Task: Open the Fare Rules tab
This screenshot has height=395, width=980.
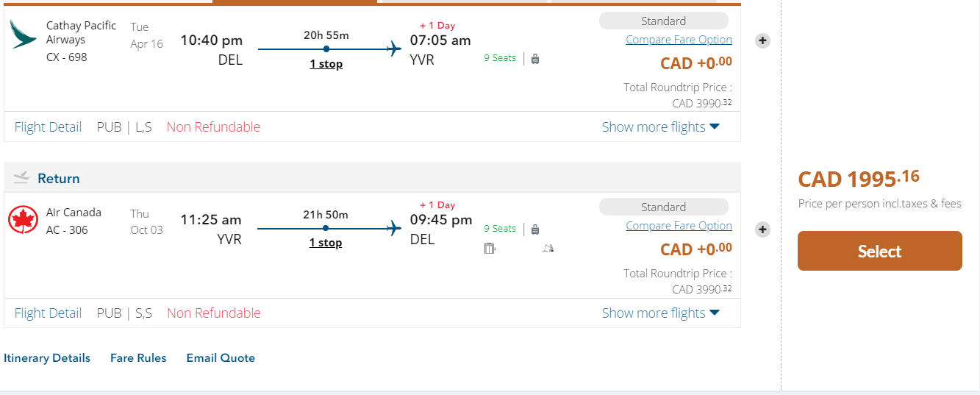Action: tap(138, 358)
